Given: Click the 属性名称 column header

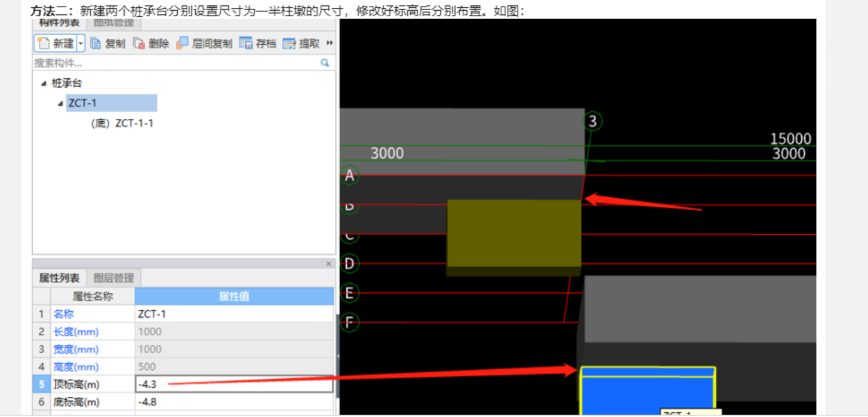Looking at the screenshot, I should (93, 296).
